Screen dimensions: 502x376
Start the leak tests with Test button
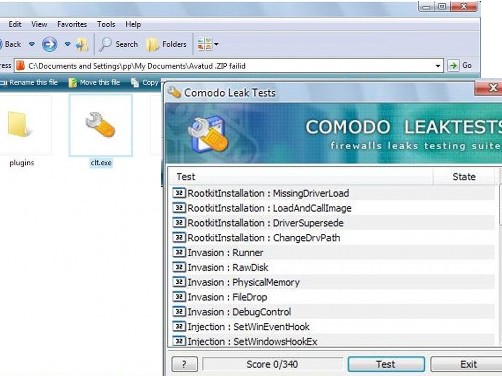coord(386,364)
